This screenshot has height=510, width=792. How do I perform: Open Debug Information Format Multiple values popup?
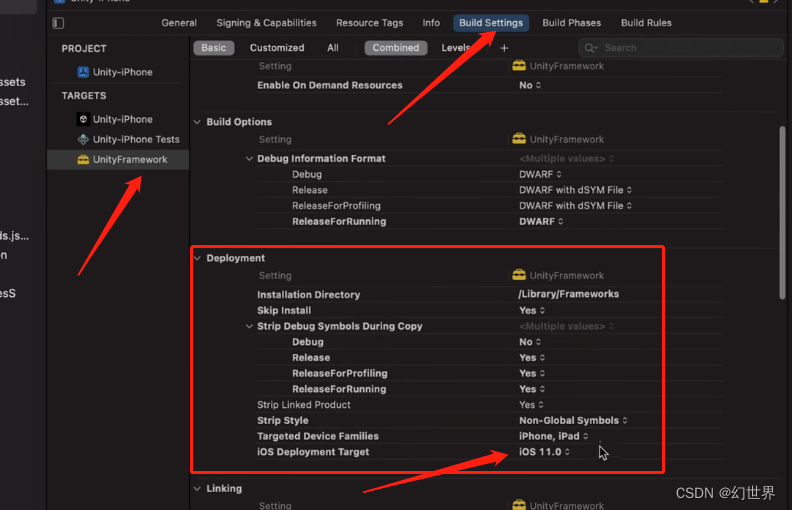[566, 159]
